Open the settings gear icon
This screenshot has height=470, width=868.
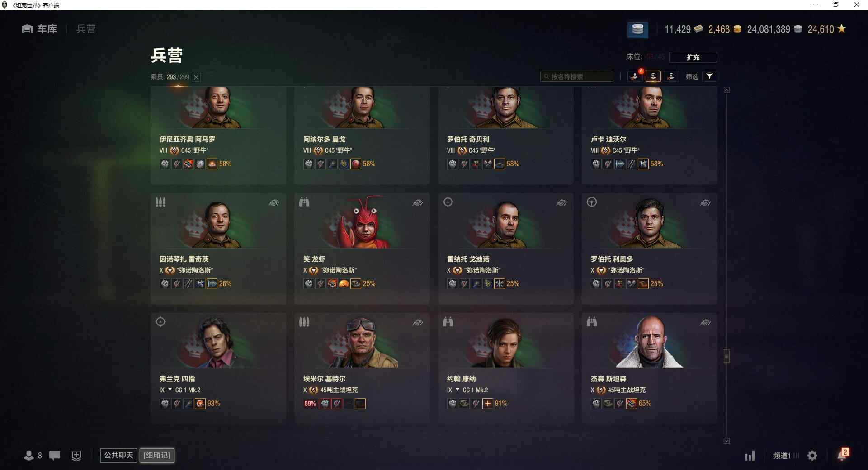pyautogui.click(x=812, y=456)
